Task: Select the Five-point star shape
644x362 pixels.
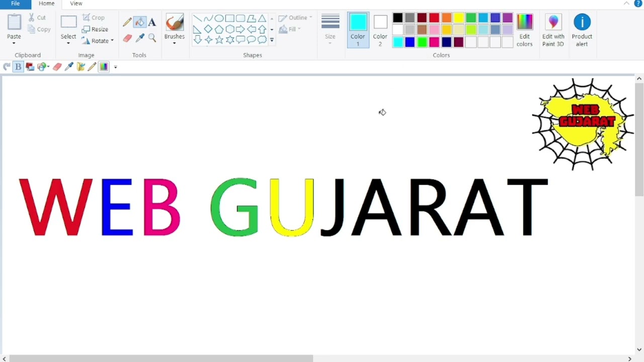Action: (x=219, y=40)
